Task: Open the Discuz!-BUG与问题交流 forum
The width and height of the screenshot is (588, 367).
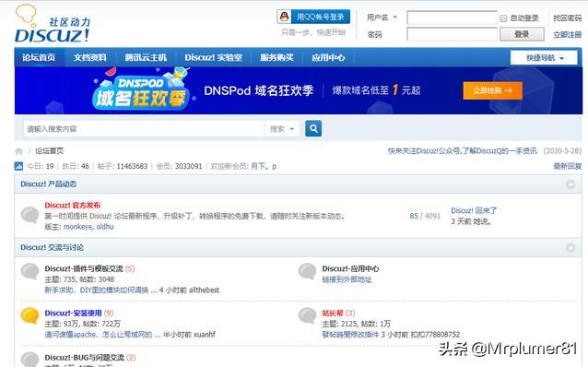Action: click(84, 358)
